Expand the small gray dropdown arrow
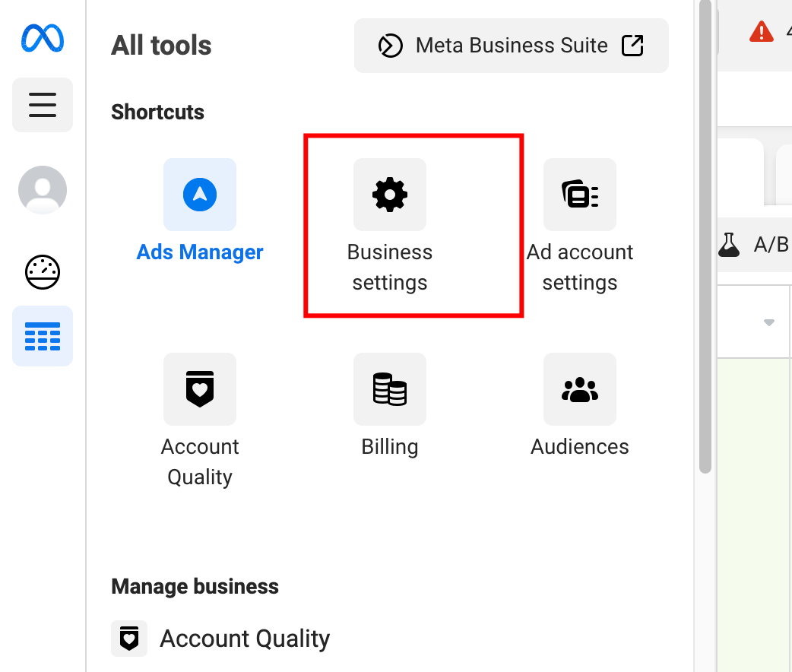 click(x=768, y=322)
